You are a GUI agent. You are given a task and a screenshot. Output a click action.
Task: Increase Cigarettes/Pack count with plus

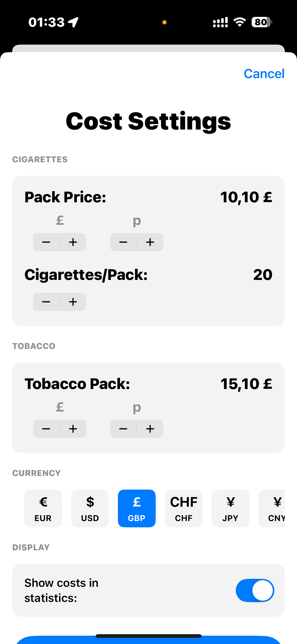(x=73, y=302)
